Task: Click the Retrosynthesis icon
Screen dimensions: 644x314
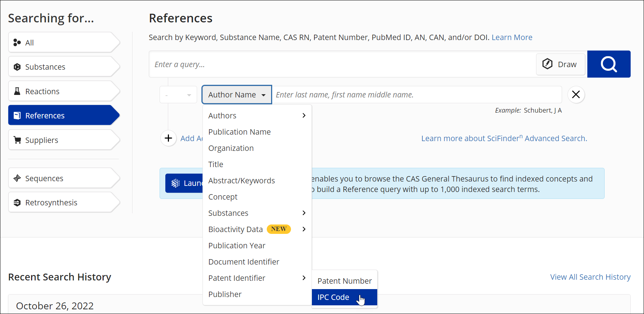Action: click(x=17, y=202)
